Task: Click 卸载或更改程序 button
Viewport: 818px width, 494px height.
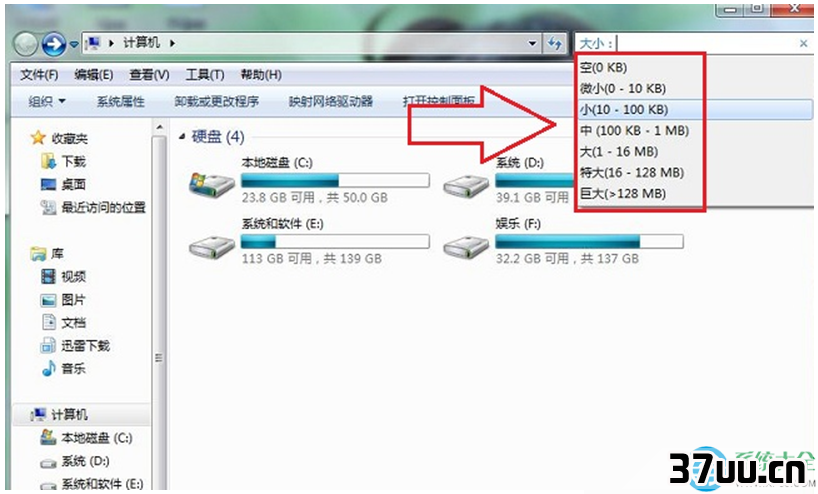Action: (x=216, y=101)
